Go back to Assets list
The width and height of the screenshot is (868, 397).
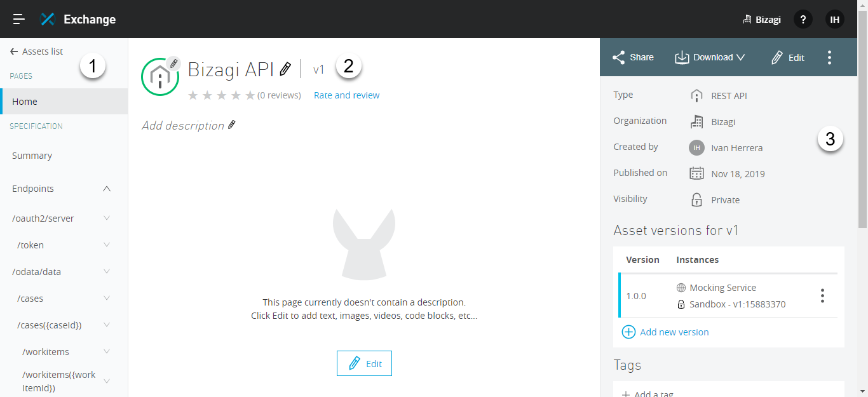pos(37,51)
